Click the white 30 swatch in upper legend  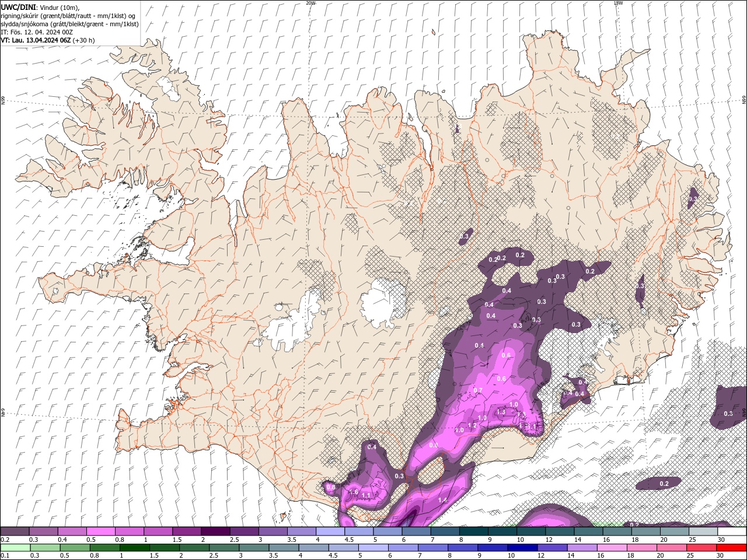pos(732,531)
